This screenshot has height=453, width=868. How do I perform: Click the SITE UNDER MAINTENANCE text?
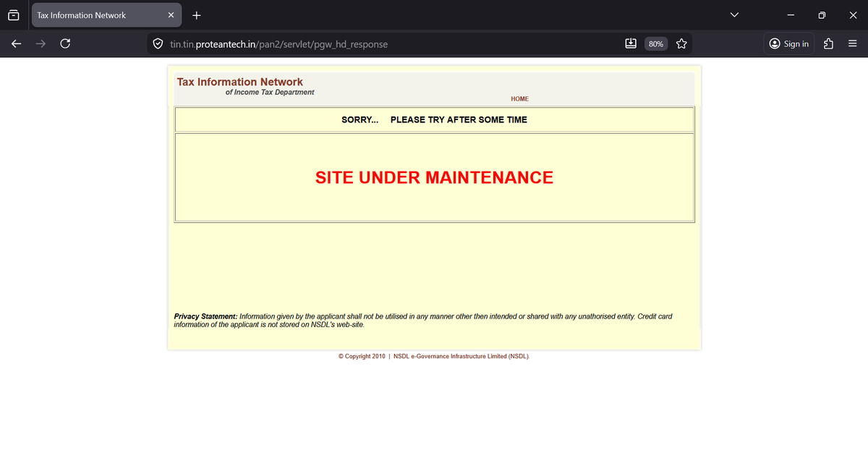point(434,177)
